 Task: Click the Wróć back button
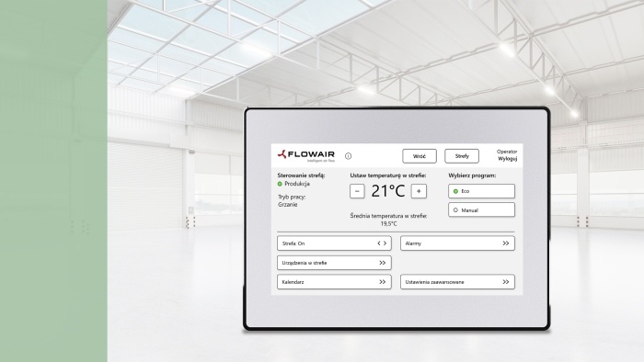tap(420, 156)
